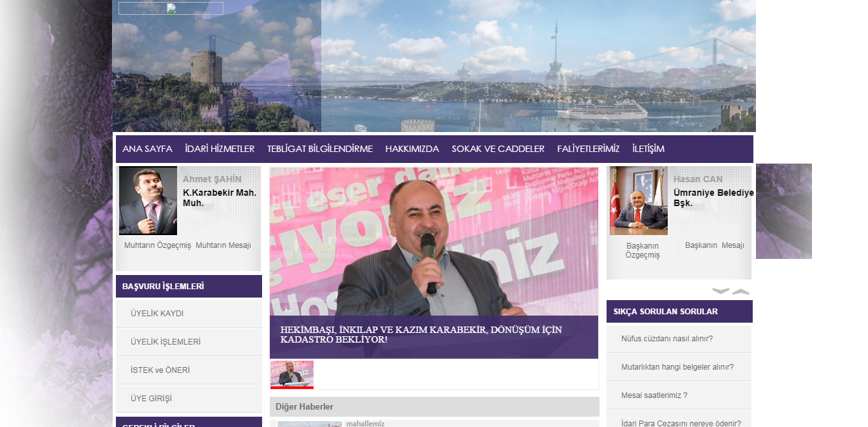Click the up arrow under the mayor panel
Screen dimensions: 868x427
click(741, 291)
